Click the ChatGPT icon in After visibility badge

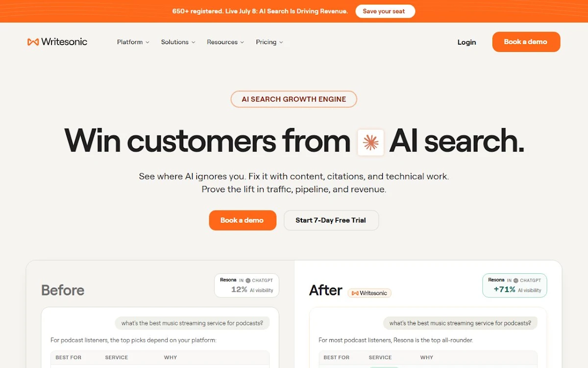(516, 281)
